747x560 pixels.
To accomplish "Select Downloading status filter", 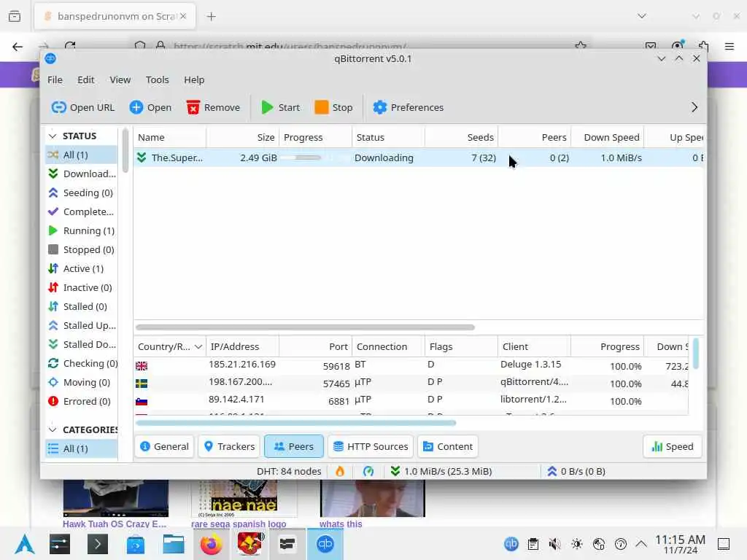I will click(82, 174).
